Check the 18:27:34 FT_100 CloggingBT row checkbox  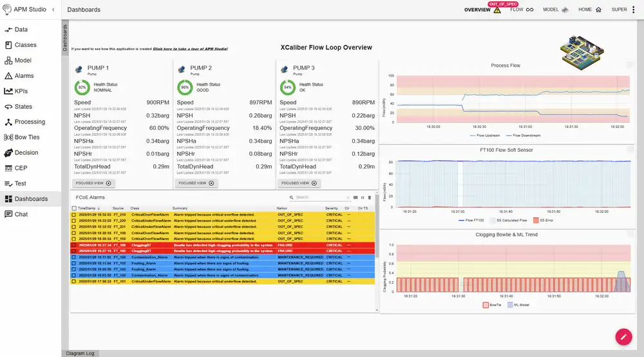tap(74, 245)
